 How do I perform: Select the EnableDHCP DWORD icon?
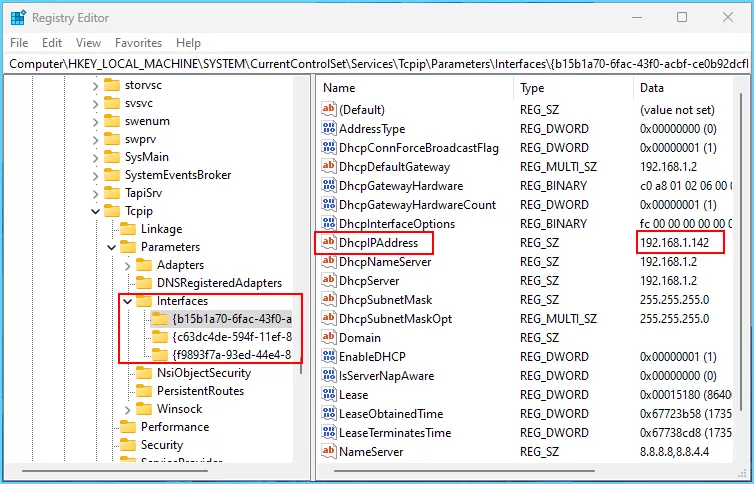tap(329, 356)
